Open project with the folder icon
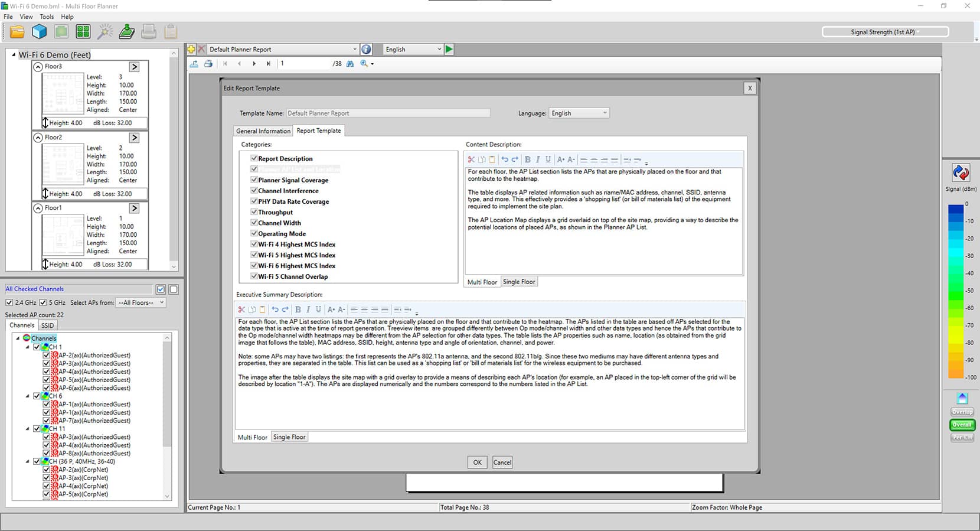The height and width of the screenshot is (531, 980). 17,32
